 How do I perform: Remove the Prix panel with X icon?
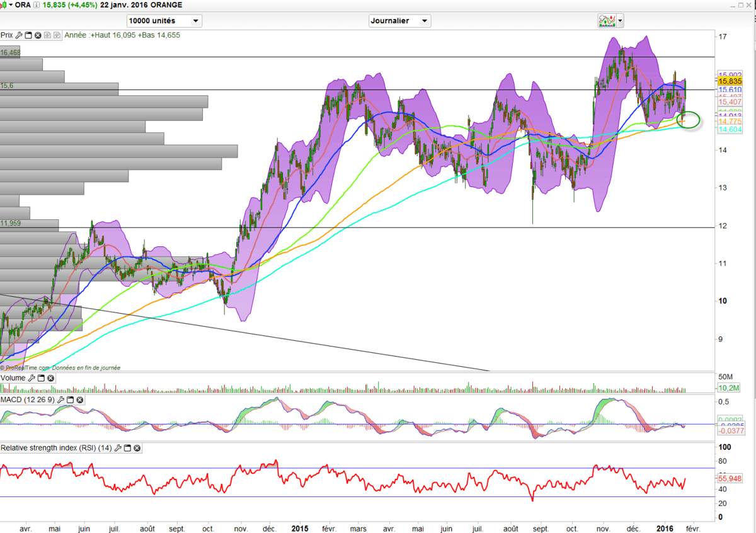38,35
